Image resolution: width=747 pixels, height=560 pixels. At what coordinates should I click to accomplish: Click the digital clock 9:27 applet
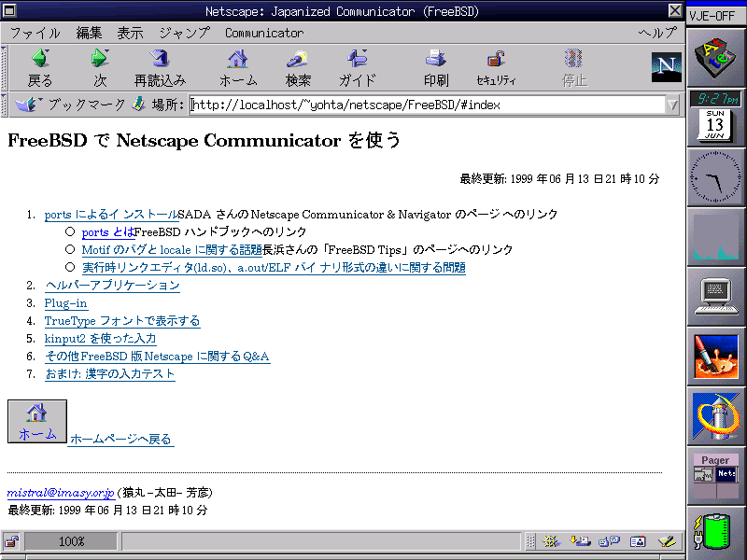click(715, 99)
